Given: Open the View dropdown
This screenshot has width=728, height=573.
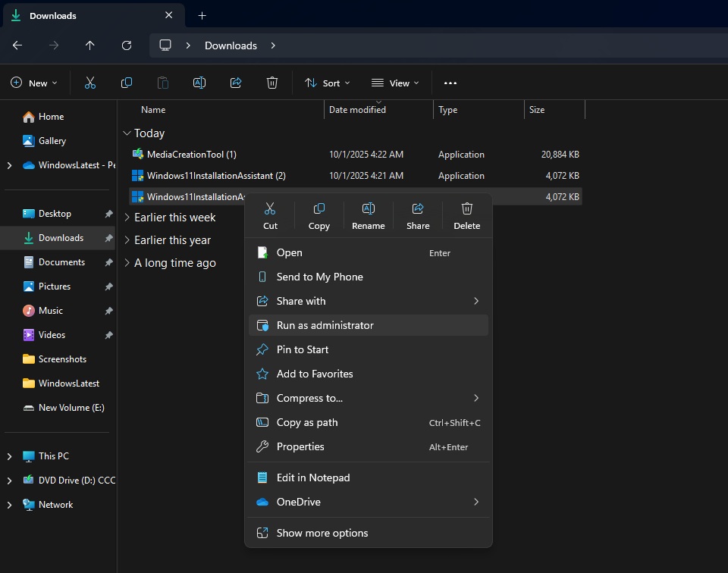Looking at the screenshot, I should tap(394, 83).
